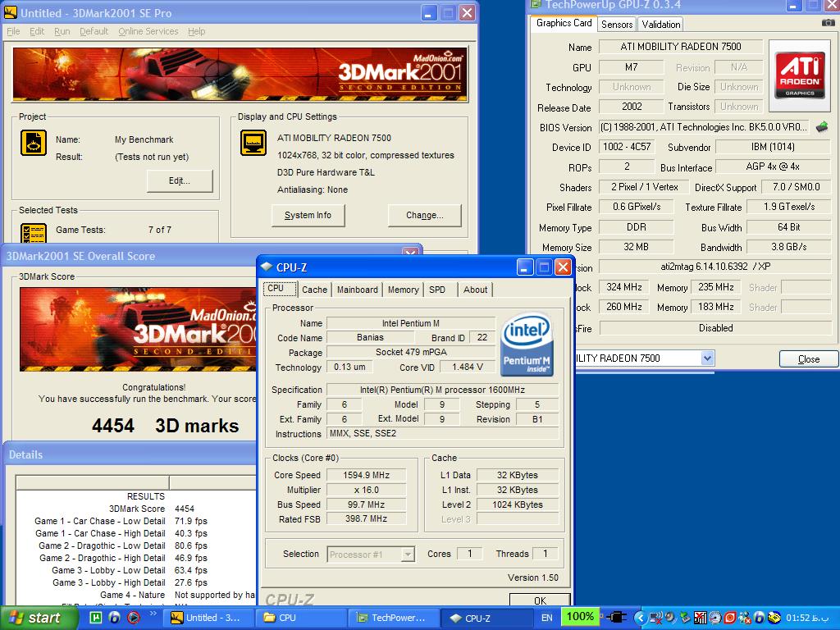Viewport: 840px width, 630px height.
Task: Switch to TechPowerUp taskbar button
Action: coord(395,618)
